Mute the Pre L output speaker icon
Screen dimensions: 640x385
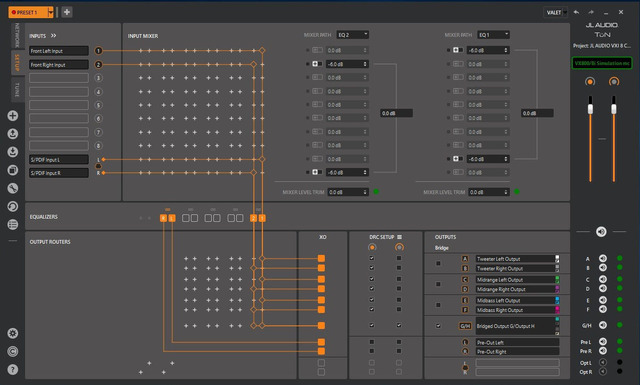(x=602, y=342)
